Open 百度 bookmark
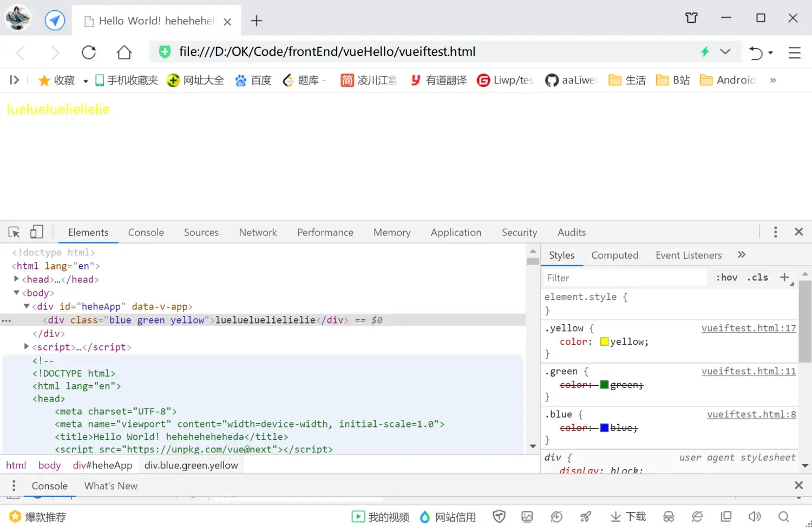 pos(253,80)
